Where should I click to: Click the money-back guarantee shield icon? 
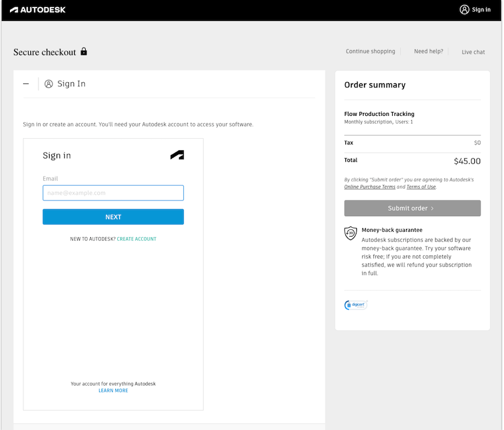350,232
